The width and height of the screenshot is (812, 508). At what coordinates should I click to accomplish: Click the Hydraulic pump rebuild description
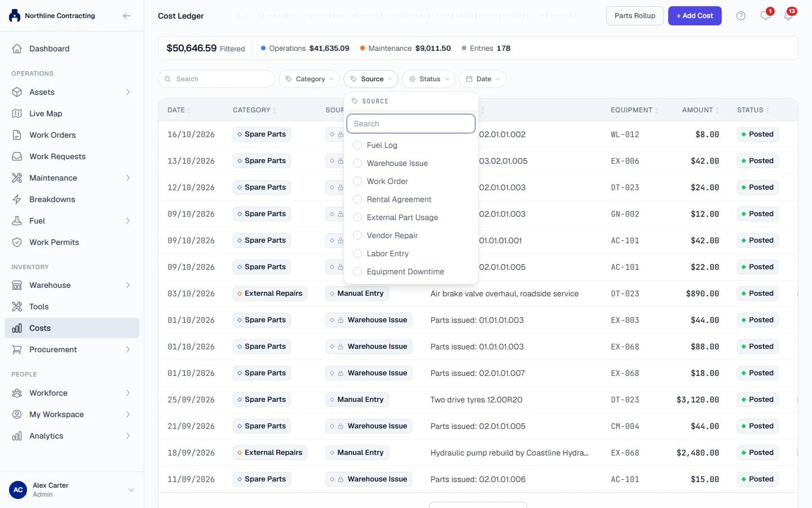click(509, 453)
